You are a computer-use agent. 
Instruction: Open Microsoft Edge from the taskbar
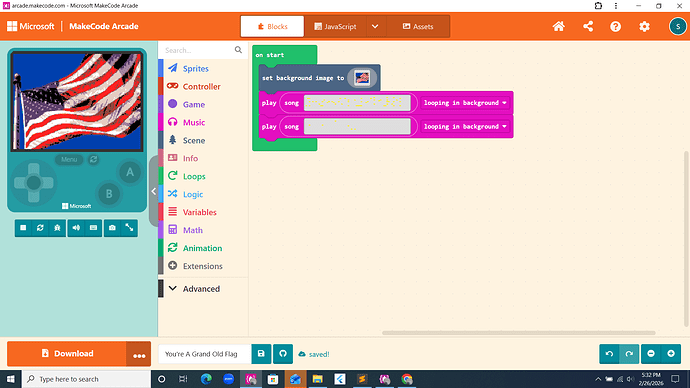[206, 379]
